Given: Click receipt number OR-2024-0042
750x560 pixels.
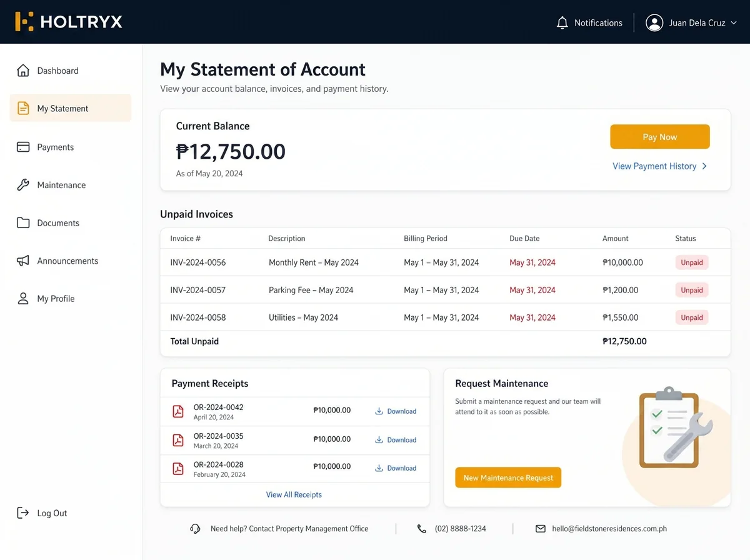Looking at the screenshot, I should [219, 407].
